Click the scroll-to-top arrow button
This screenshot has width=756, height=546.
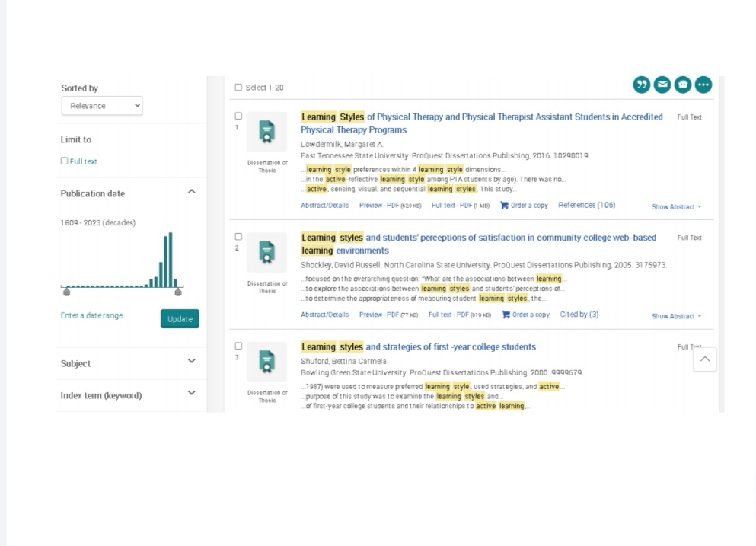tap(705, 359)
